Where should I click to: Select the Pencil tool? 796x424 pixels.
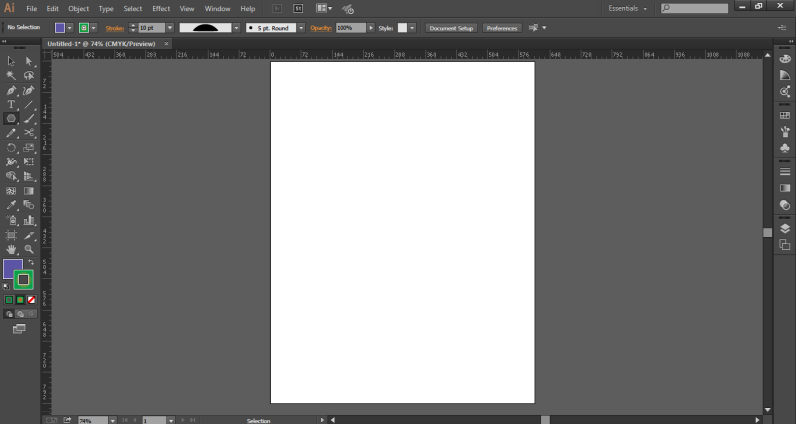11,133
